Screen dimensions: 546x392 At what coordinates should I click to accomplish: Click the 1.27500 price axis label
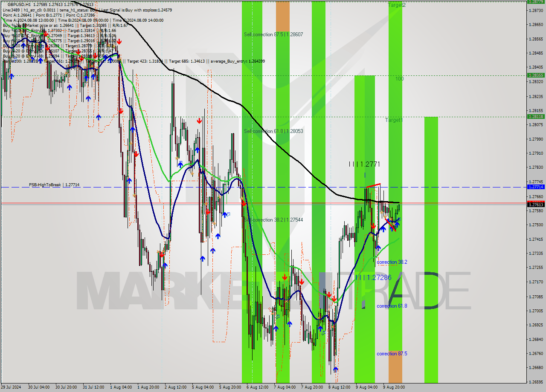(x=535, y=225)
